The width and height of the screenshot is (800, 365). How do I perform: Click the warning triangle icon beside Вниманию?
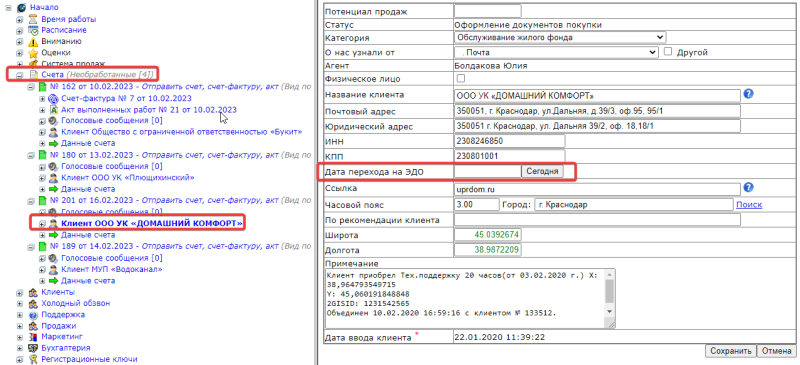pyautogui.click(x=33, y=42)
